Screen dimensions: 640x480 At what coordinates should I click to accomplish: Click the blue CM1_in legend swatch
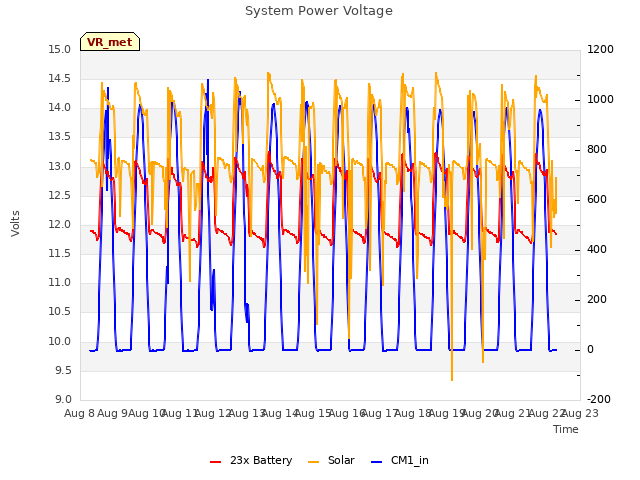point(376,462)
